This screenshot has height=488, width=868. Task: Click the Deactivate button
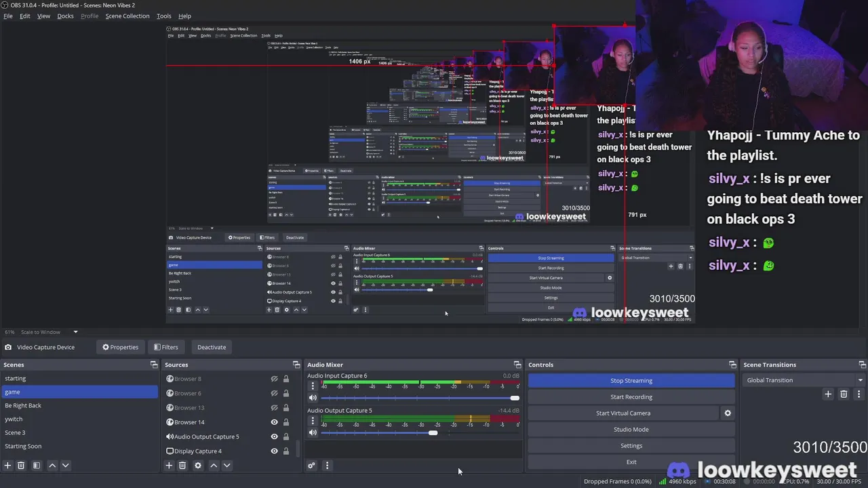(212, 347)
